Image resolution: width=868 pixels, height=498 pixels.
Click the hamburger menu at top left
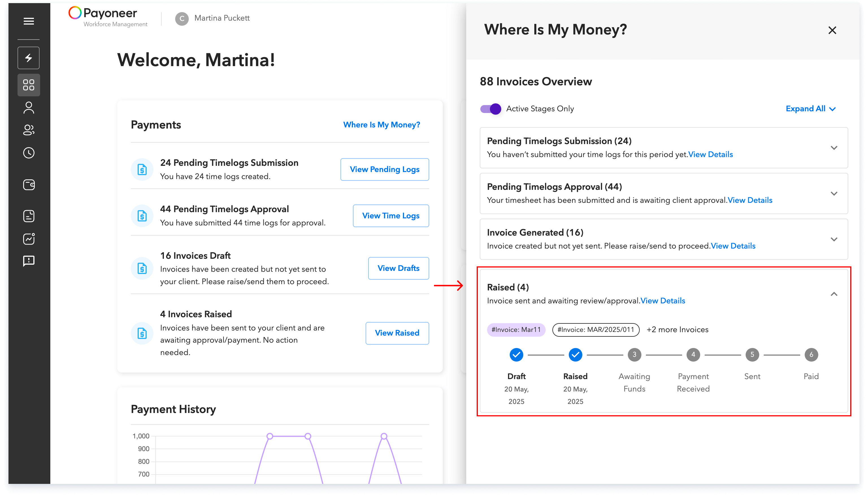pos(29,21)
